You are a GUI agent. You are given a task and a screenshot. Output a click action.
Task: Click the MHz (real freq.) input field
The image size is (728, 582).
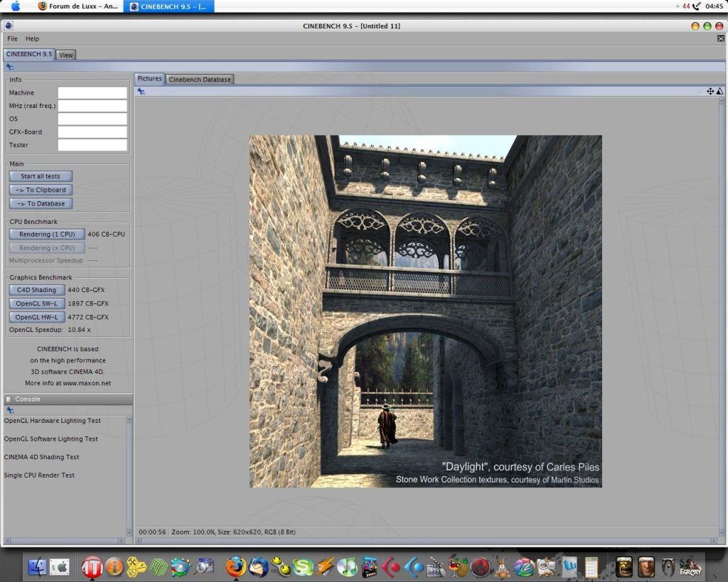tap(92, 106)
